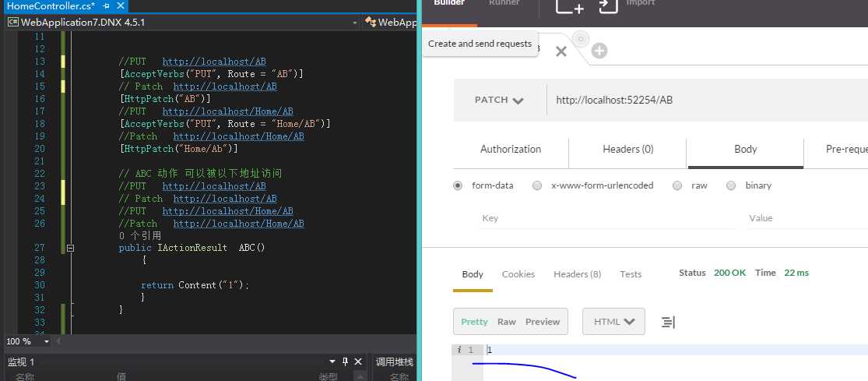The height and width of the screenshot is (381, 868).
Task: Switch to the Headers (0) request tab
Action: [x=627, y=150]
